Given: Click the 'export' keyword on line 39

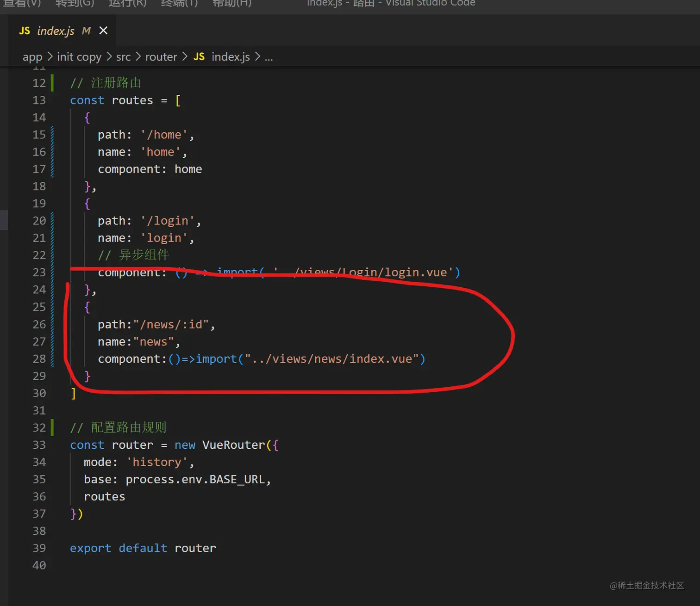Looking at the screenshot, I should (x=91, y=548).
